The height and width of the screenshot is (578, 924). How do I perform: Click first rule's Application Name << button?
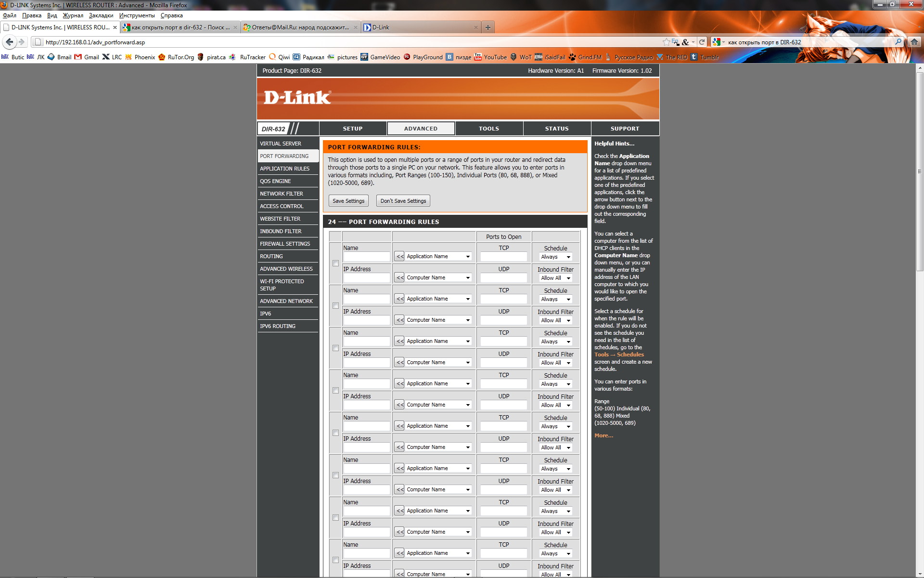(x=399, y=257)
